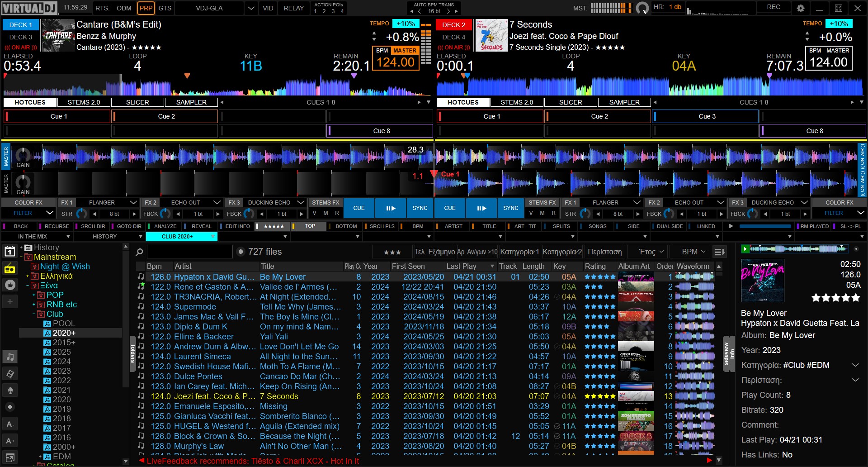Open the History calendar sidebar icon
The width and height of the screenshot is (868, 467).
pyautogui.click(x=10, y=252)
